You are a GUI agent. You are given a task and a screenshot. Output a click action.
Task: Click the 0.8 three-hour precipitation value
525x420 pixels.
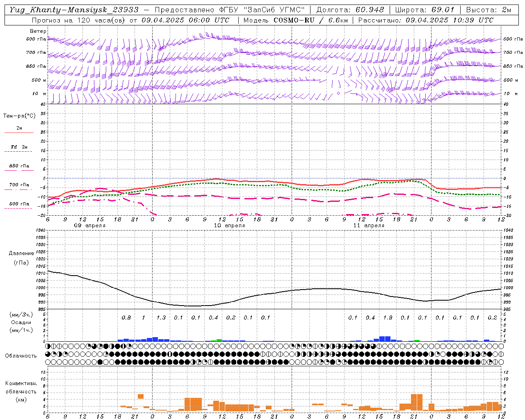coord(126,317)
